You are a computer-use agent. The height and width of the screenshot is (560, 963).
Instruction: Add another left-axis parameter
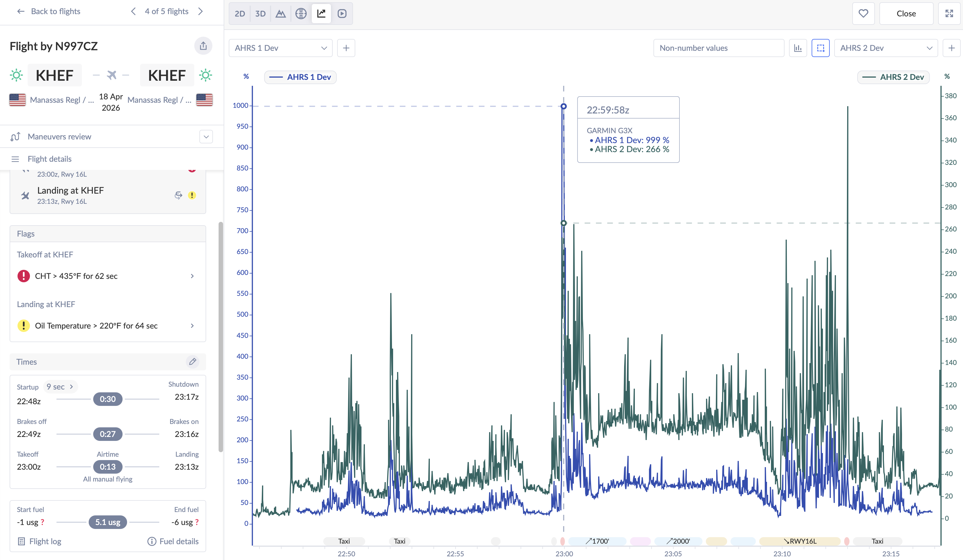pyautogui.click(x=346, y=48)
